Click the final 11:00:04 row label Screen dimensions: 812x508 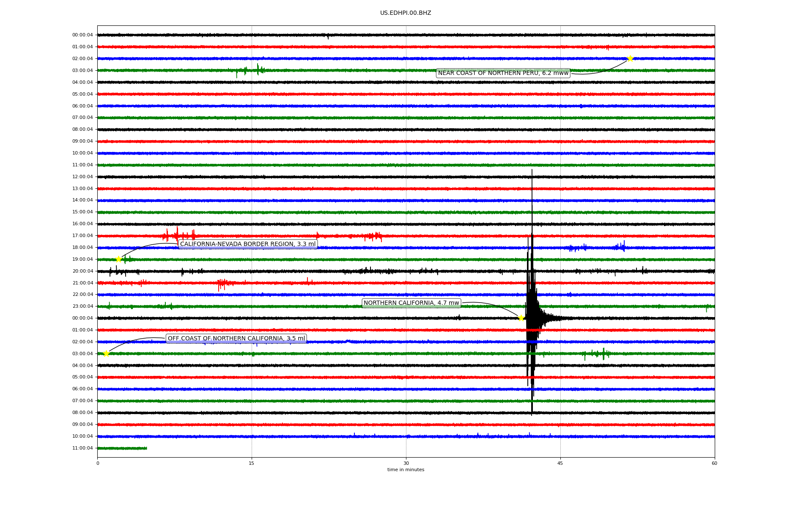(x=82, y=448)
